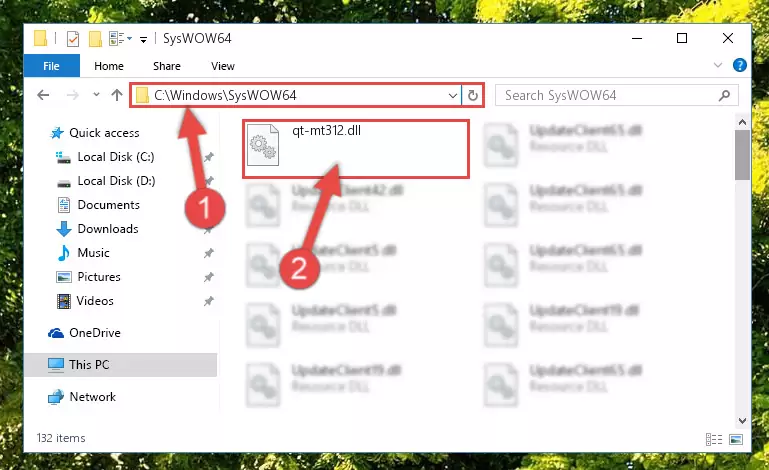Open the Share ribbon tab
The height and width of the screenshot is (470, 769).
pos(167,66)
